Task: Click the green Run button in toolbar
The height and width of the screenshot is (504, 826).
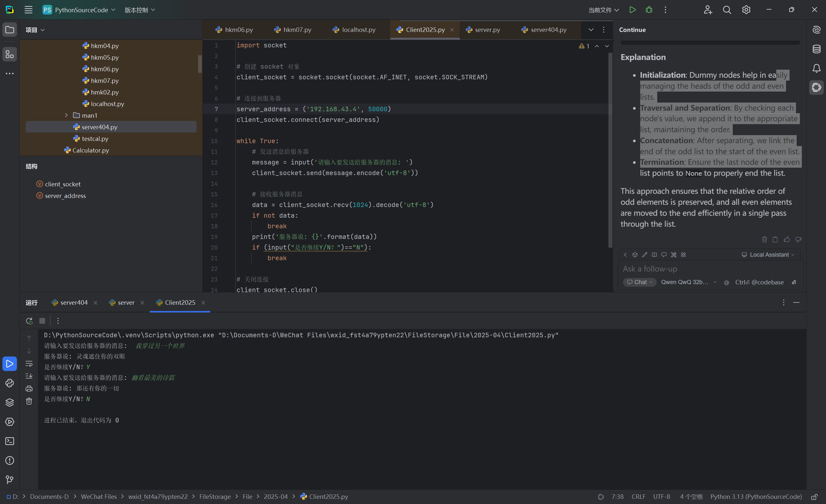Action: pyautogui.click(x=632, y=10)
